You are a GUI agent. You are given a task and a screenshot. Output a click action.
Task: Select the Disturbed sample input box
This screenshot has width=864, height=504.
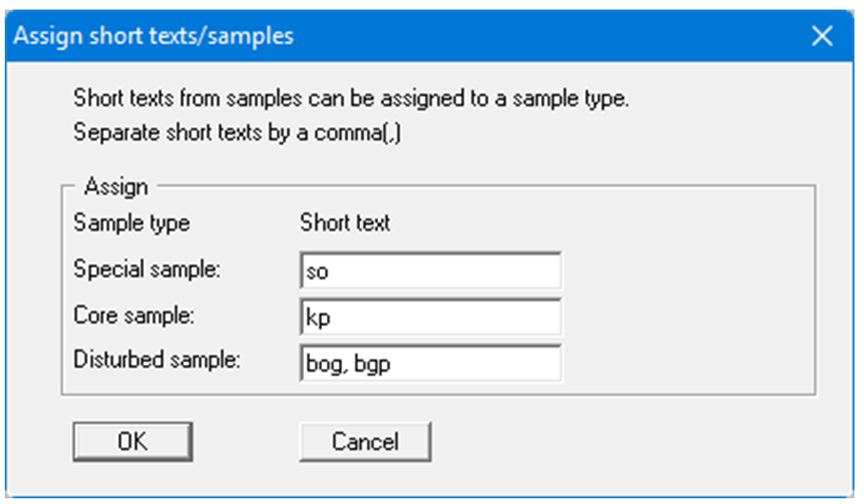tap(430, 363)
